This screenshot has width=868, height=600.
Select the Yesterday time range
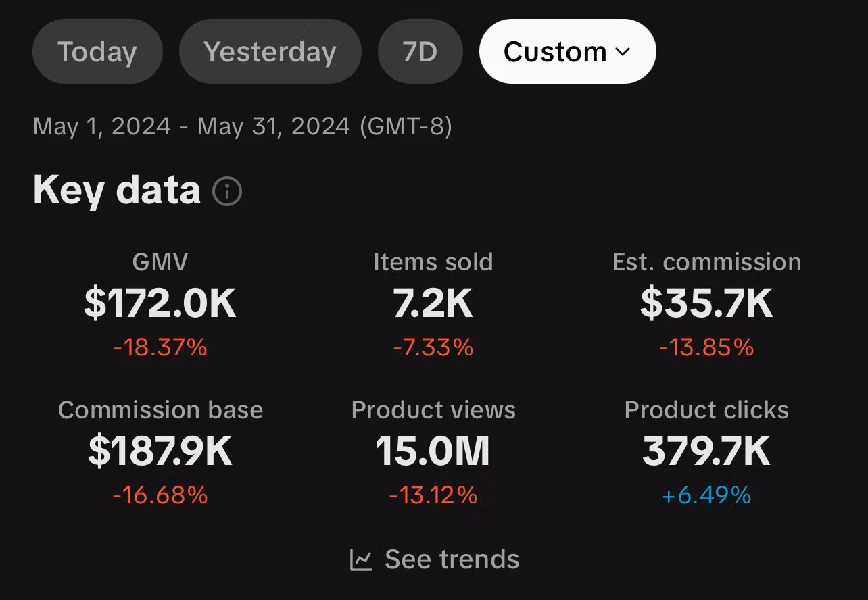tap(270, 52)
